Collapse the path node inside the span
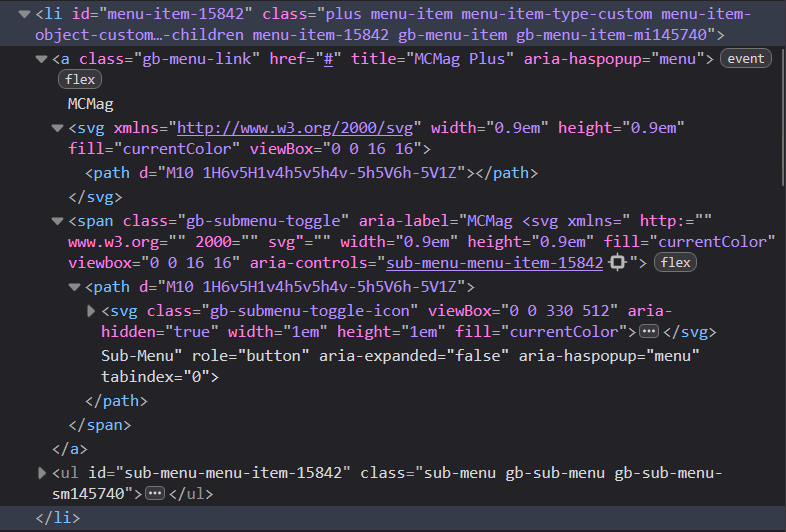 coord(74,287)
